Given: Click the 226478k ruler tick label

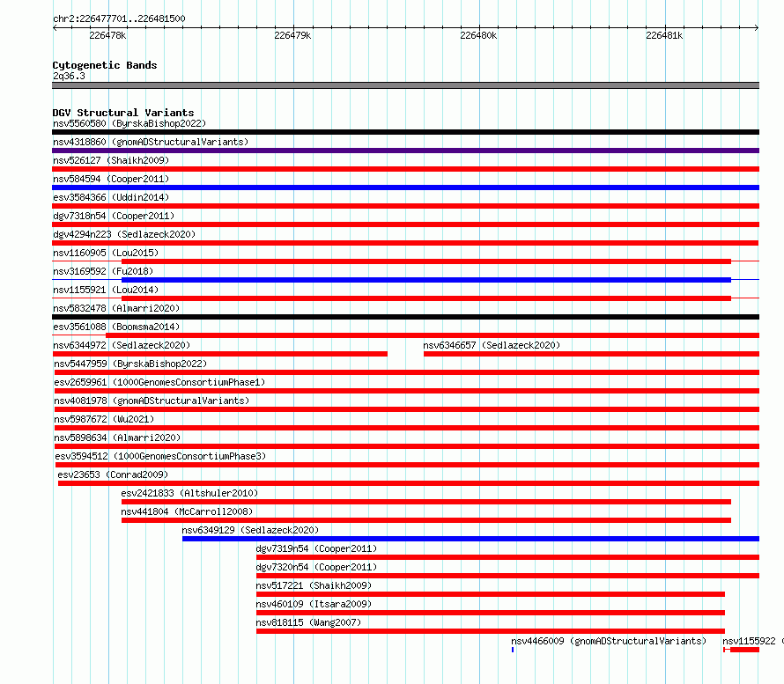Looking at the screenshot, I should pyautogui.click(x=107, y=35).
